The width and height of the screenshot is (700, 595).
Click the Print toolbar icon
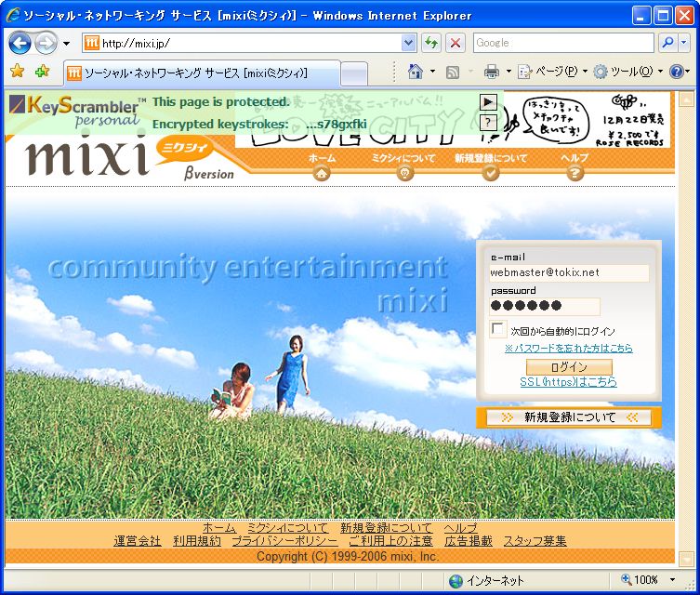492,72
